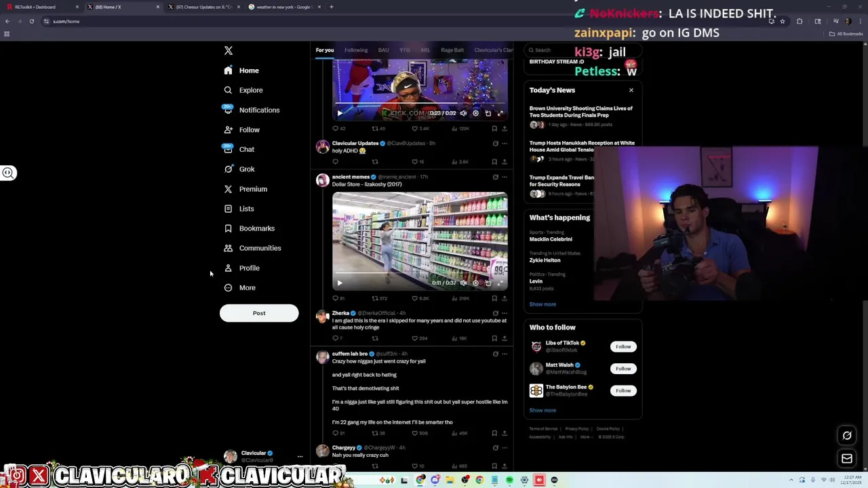Follow Libs of TikTok
The image size is (868, 488).
[x=623, y=347]
